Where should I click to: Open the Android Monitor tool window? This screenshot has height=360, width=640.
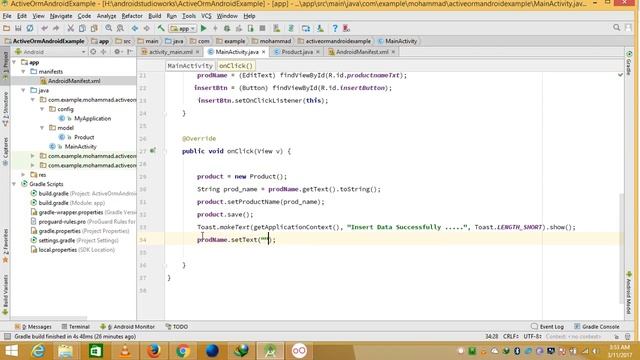[x=127, y=327]
